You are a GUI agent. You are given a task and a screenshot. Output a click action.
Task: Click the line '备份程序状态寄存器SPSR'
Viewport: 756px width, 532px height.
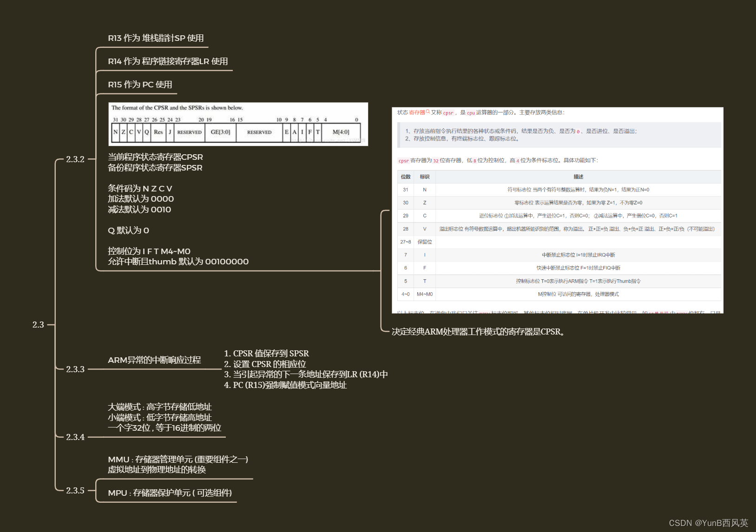pos(155,168)
